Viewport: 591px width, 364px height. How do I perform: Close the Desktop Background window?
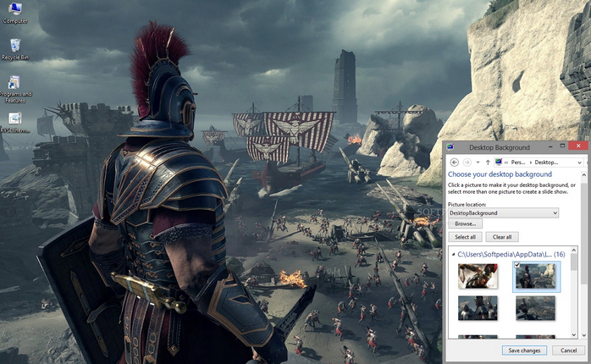pos(578,146)
